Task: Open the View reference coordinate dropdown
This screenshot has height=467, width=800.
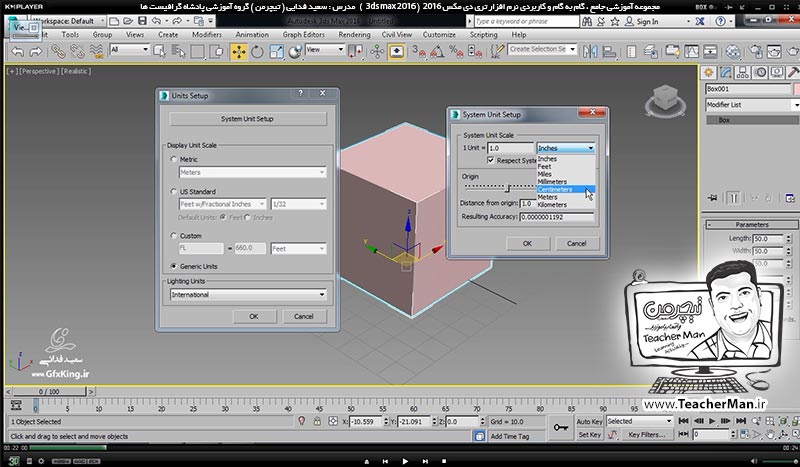Action: pos(324,50)
